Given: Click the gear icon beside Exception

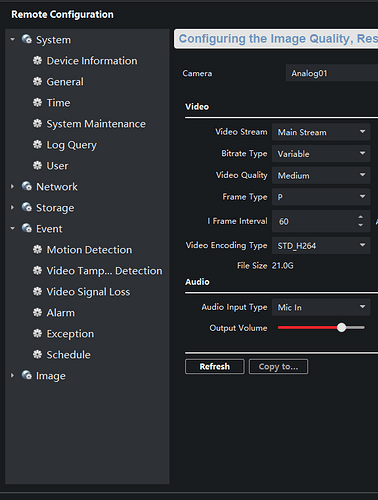Looking at the screenshot, I should (x=37, y=333).
